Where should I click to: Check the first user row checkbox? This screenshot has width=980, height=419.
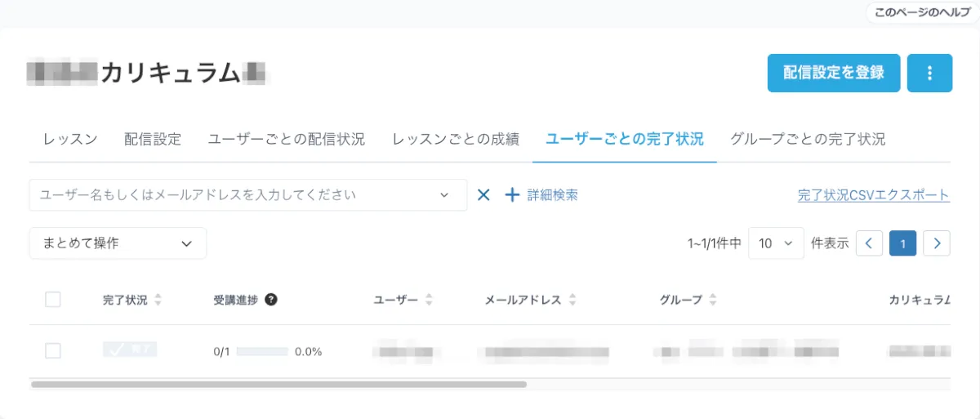[x=53, y=351]
